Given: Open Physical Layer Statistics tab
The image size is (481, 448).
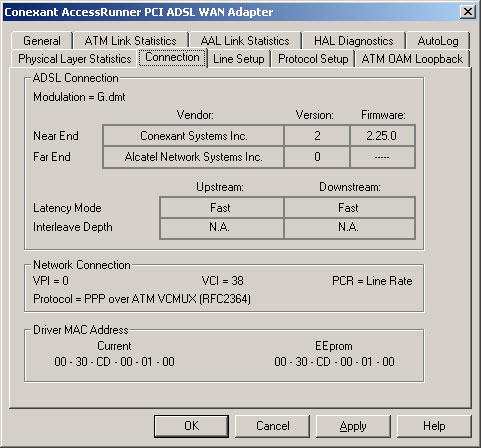Looking at the screenshot, I should point(75,59).
